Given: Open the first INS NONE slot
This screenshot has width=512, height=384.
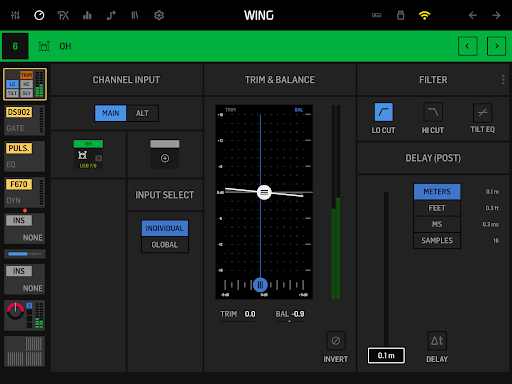Looking at the screenshot, I should pyautogui.click(x=25, y=229).
